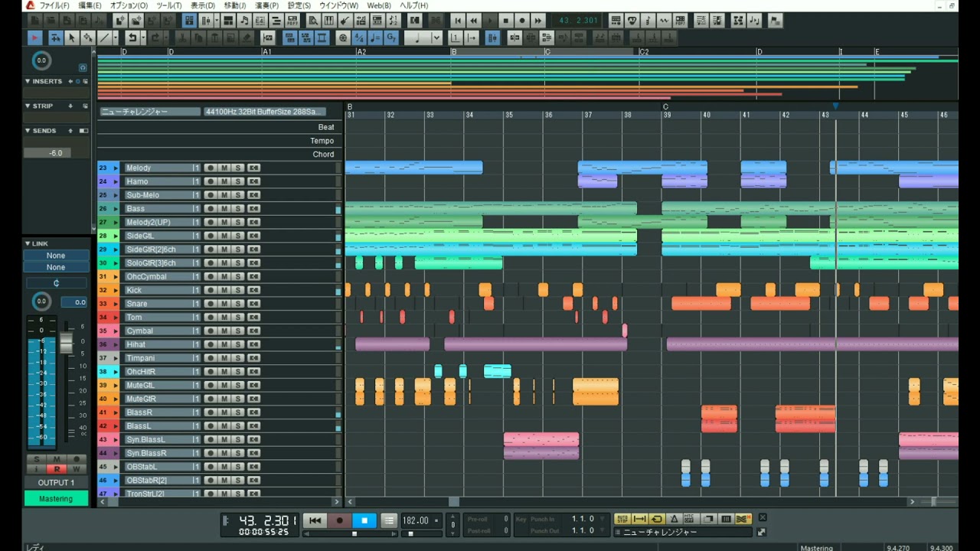The height and width of the screenshot is (551, 980).
Task: Click the stop button in top transport
Action: point(505,21)
